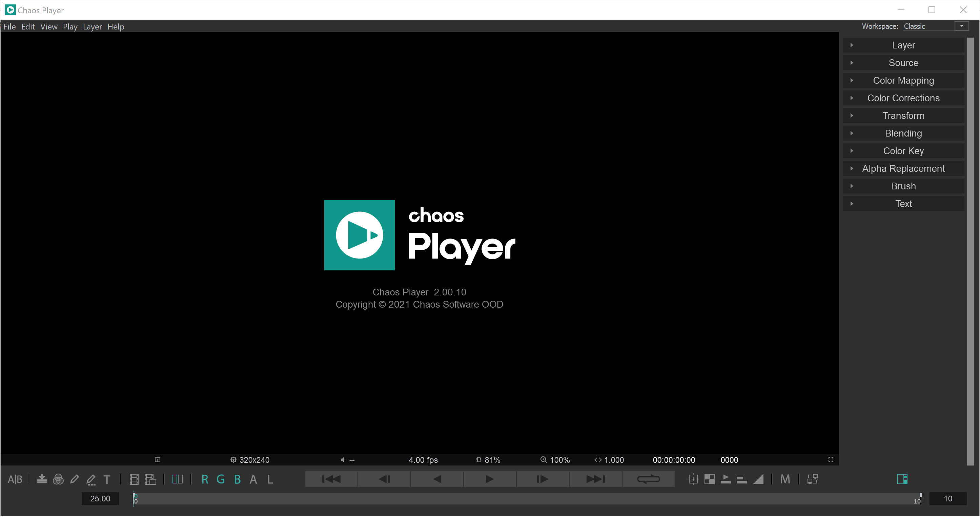Toggle the Luminance channel L
The height and width of the screenshot is (517, 980).
[x=270, y=479]
